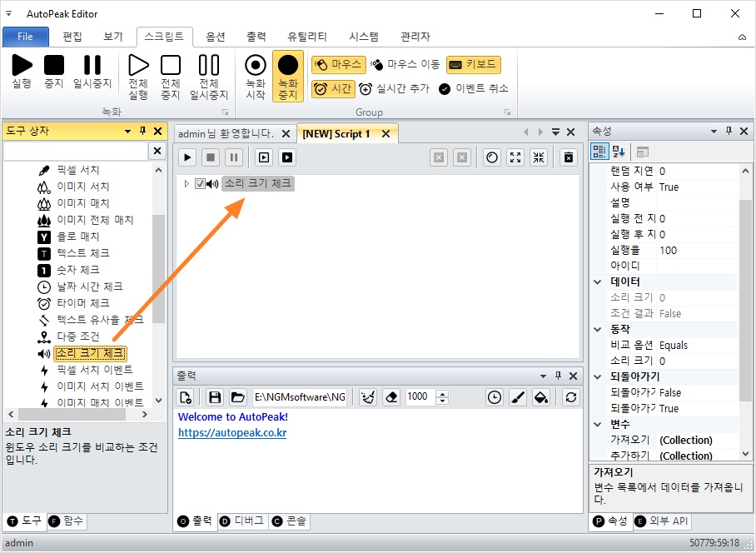Click 전체 일시중지 (pause all) icon
756x553 pixels.
(x=209, y=65)
